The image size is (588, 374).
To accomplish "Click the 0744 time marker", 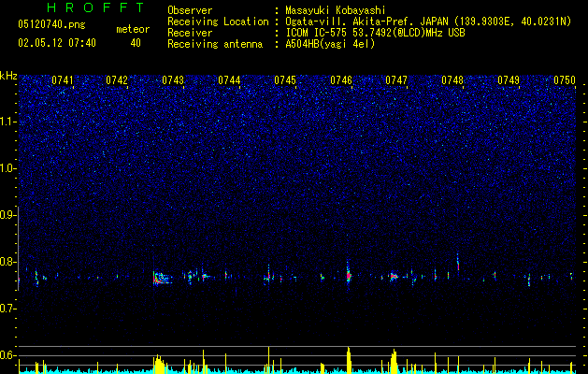I will [229, 80].
